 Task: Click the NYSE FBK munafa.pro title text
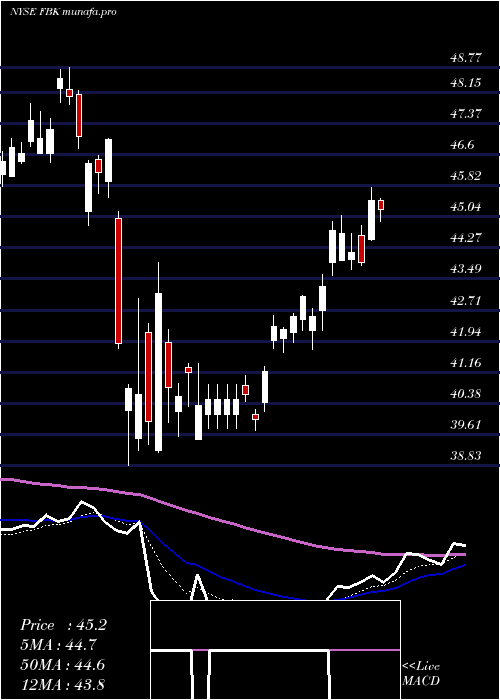(63, 12)
